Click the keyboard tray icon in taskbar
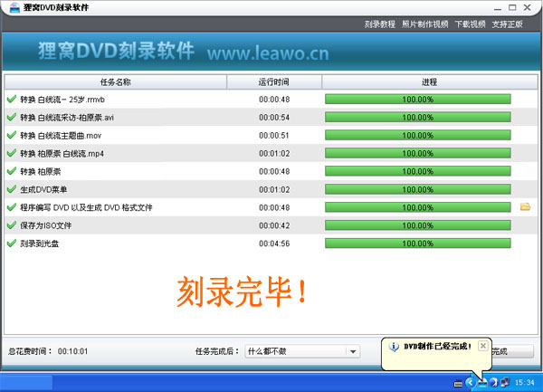Viewport: 543px width, 392px height. (x=458, y=383)
